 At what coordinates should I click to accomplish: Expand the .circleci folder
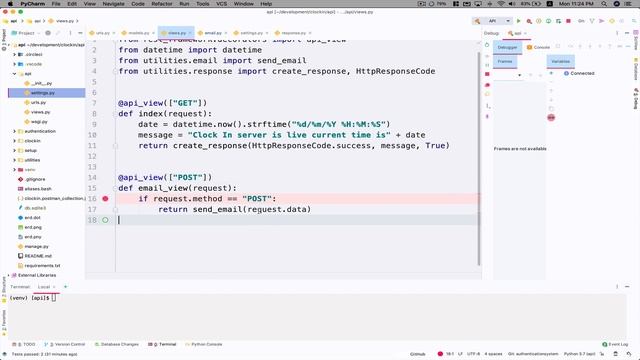[x=15, y=54]
